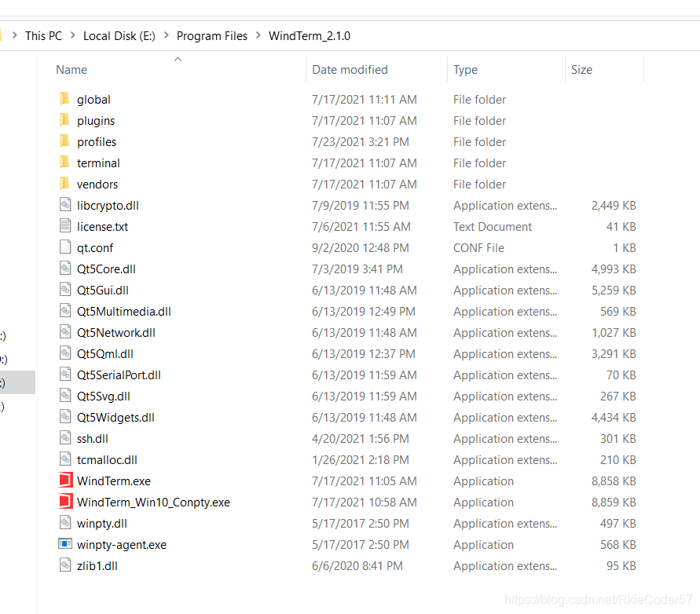Click the red WindTerm.exe icon
The height and width of the screenshot is (614, 700).
tap(65, 481)
